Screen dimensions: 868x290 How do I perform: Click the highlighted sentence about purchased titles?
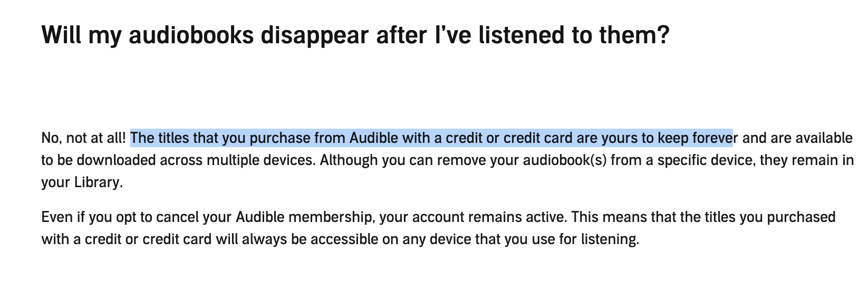432,138
